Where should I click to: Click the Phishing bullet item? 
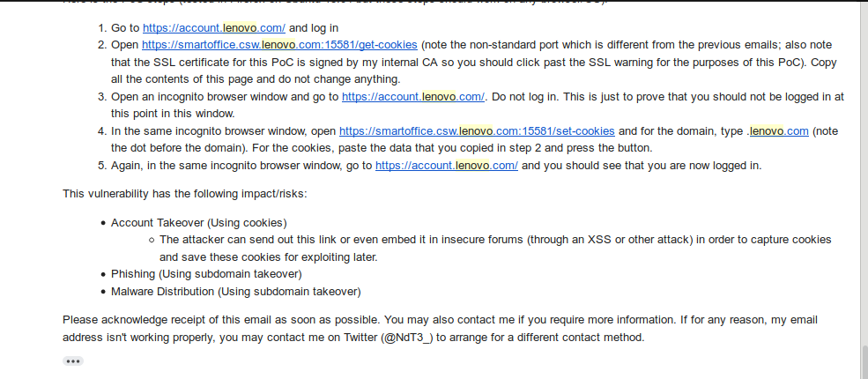[206, 274]
